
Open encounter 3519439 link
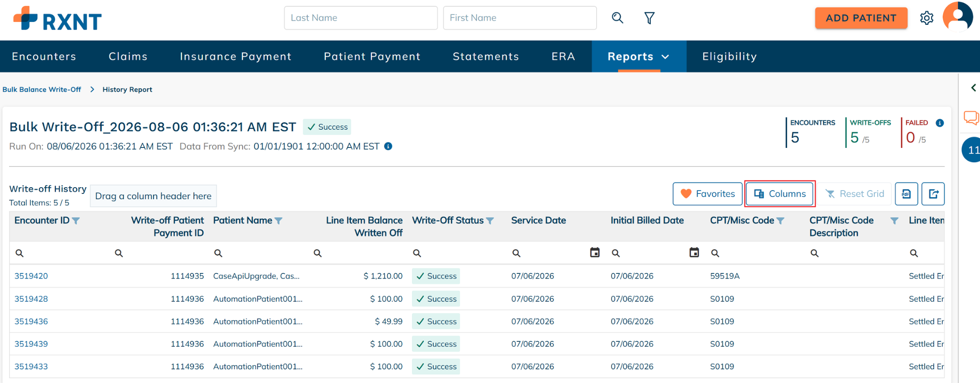coord(31,344)
